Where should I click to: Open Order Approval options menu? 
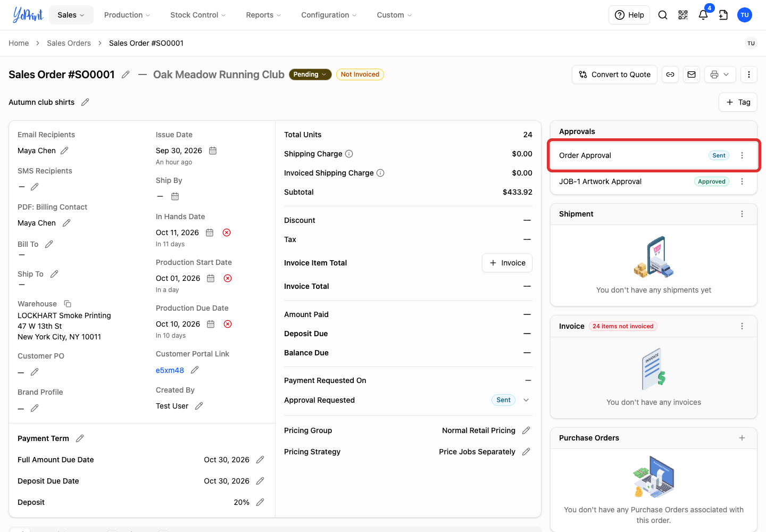742,155
